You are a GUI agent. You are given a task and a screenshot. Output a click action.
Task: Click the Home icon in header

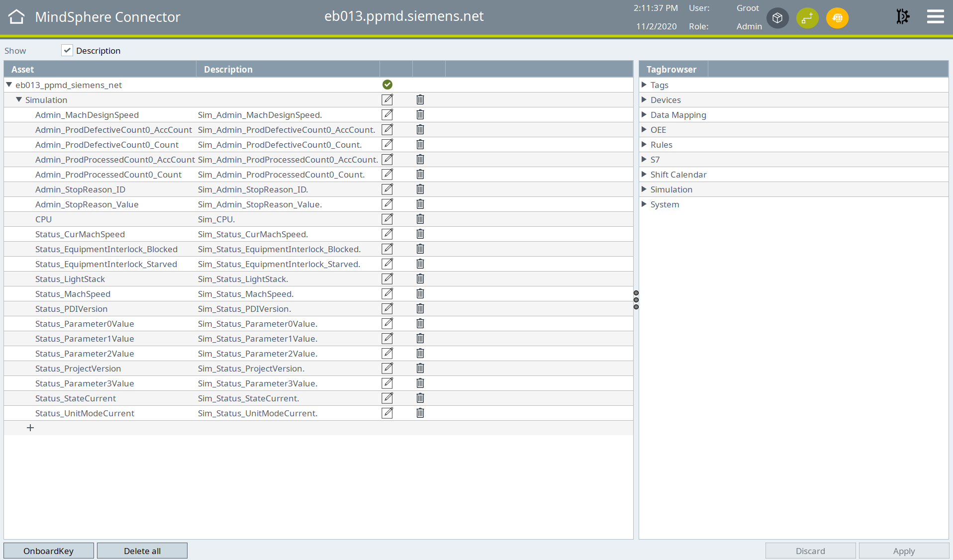tap(16, 17)
